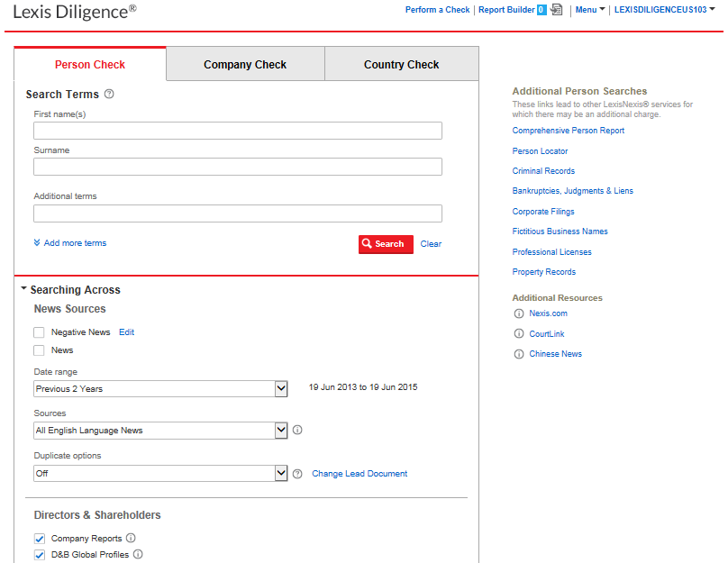The height and width of the screenshot is (563, 728).
Task: Click the info icon beside Chinese News
Action: (519, 354)
